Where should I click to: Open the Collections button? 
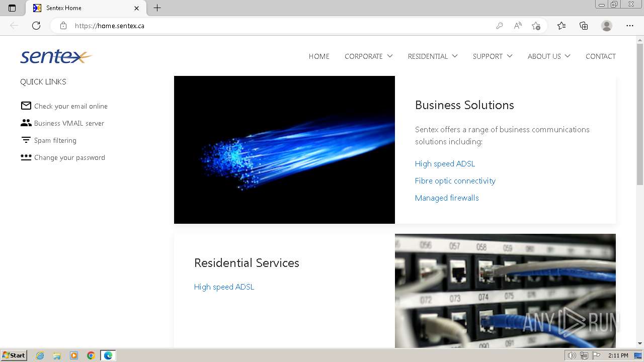[584, 26]
